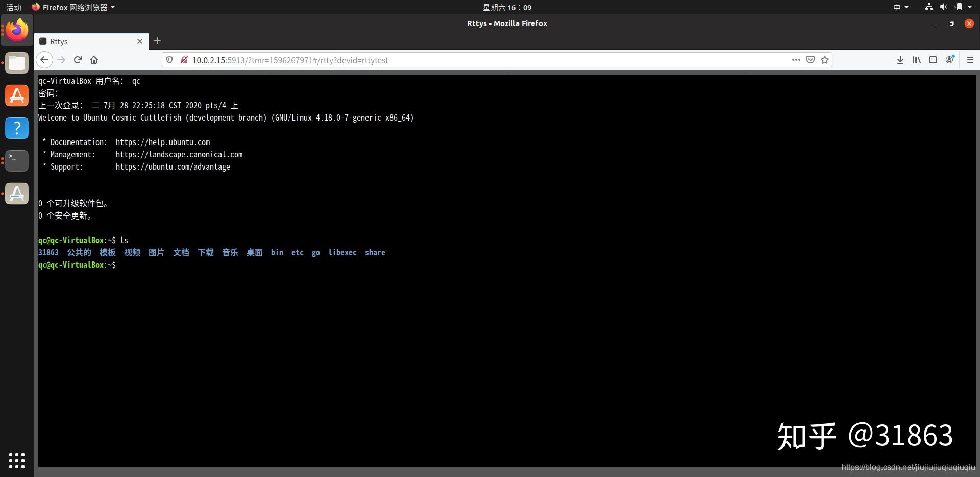This screenshot has height=477, width=980.
Task: Open the Downloads panel
Action: [900, 60]
